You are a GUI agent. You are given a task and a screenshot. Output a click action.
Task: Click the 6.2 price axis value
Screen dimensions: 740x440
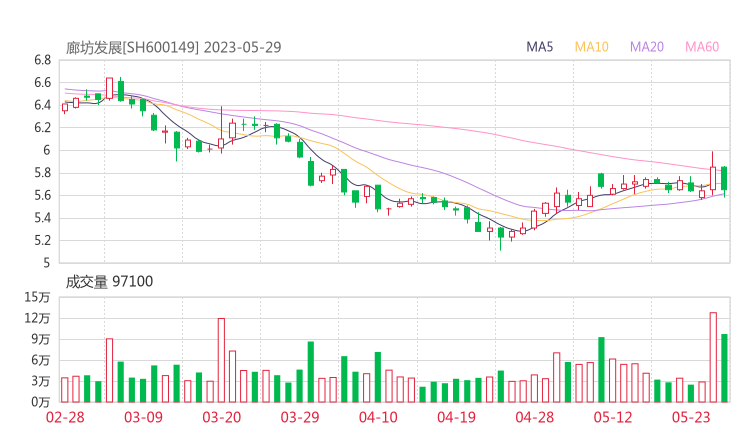(x=42, y=128)
